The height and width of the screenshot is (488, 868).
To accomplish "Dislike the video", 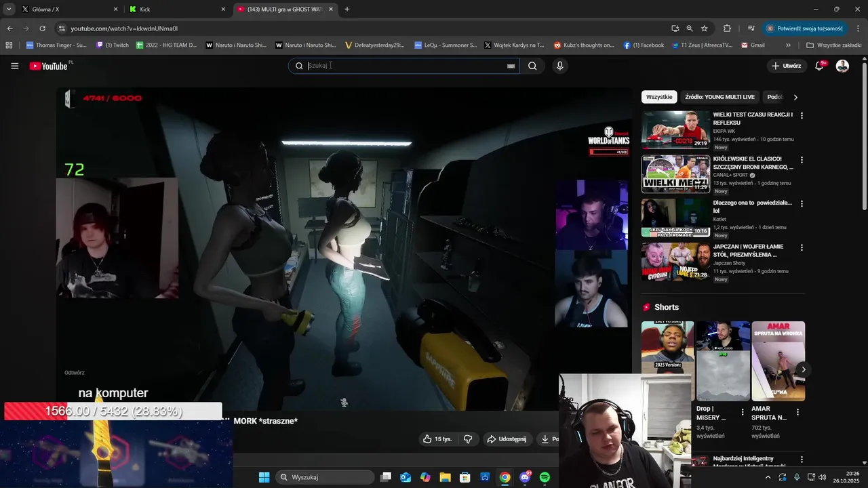I will click(x=468, y=439).
